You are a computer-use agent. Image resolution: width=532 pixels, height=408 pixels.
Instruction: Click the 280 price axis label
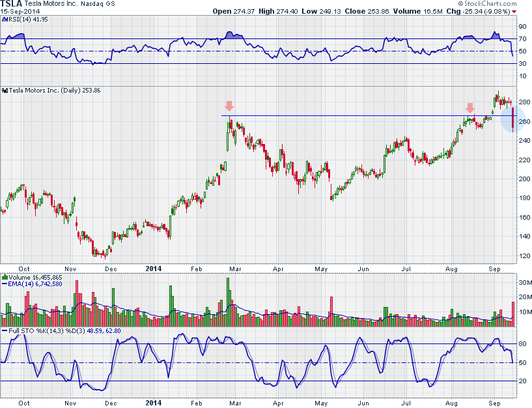tap(524, 102)
